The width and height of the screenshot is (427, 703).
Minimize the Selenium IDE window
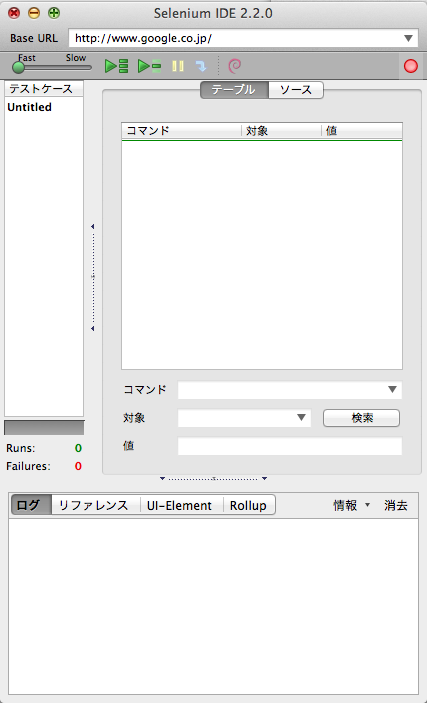pyautogui.click(x=34, y=13)
